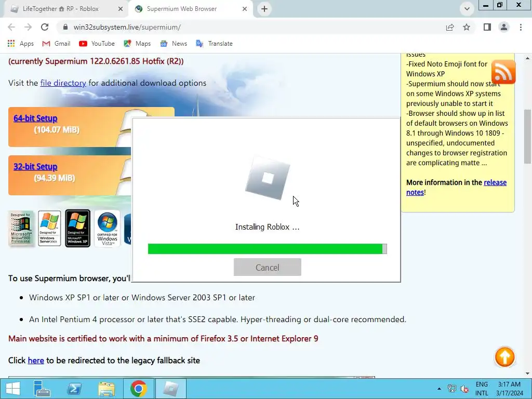Bookmark this page with the star icon
Screen dimensions: 532x399
(467, 27)
